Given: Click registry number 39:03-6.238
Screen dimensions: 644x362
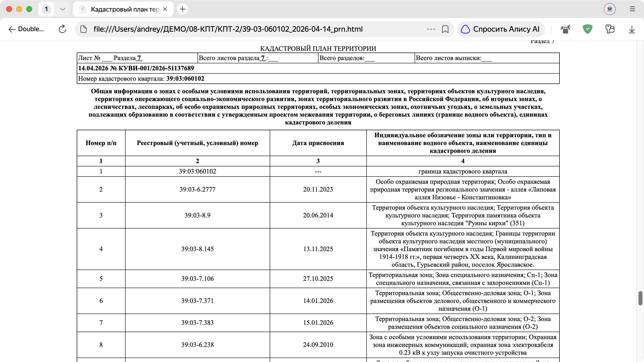Looking at the screenshot, I should point(197,345).
